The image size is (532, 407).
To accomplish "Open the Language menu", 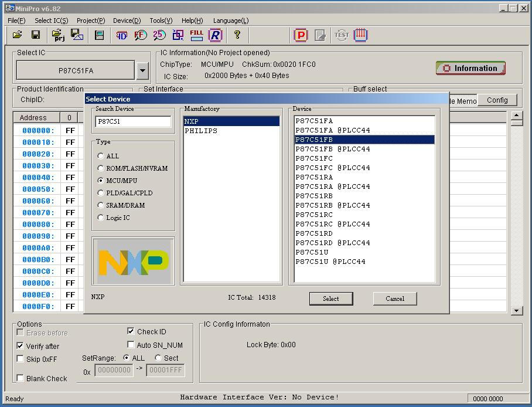I will [x=231, y=21].
